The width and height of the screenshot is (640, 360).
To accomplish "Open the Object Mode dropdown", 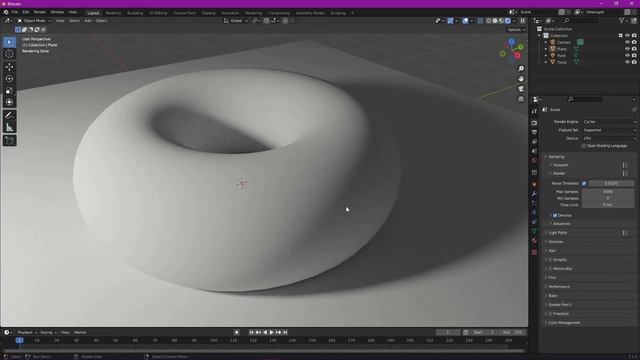I will 34,20.
